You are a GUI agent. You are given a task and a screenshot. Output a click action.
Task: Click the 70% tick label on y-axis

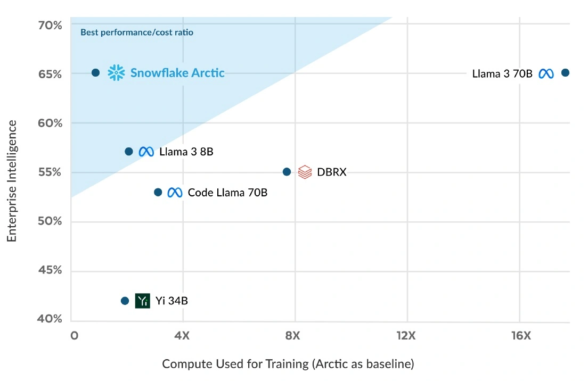click(50, 26)
